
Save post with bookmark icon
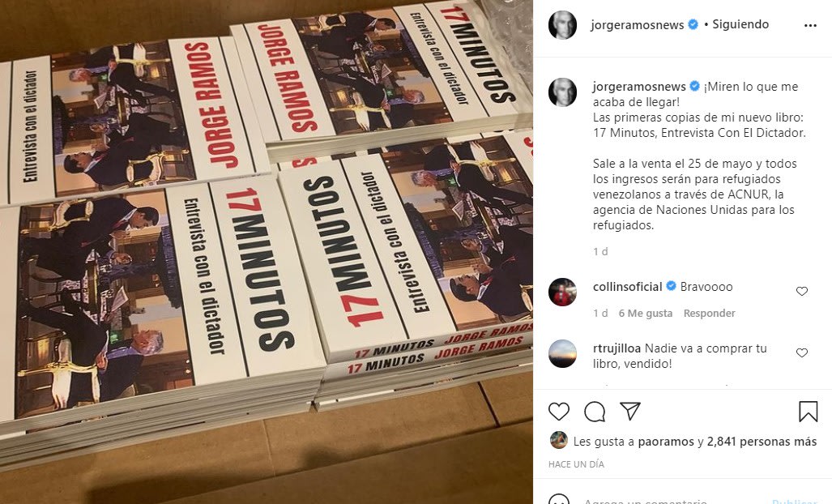coord(809,412)
